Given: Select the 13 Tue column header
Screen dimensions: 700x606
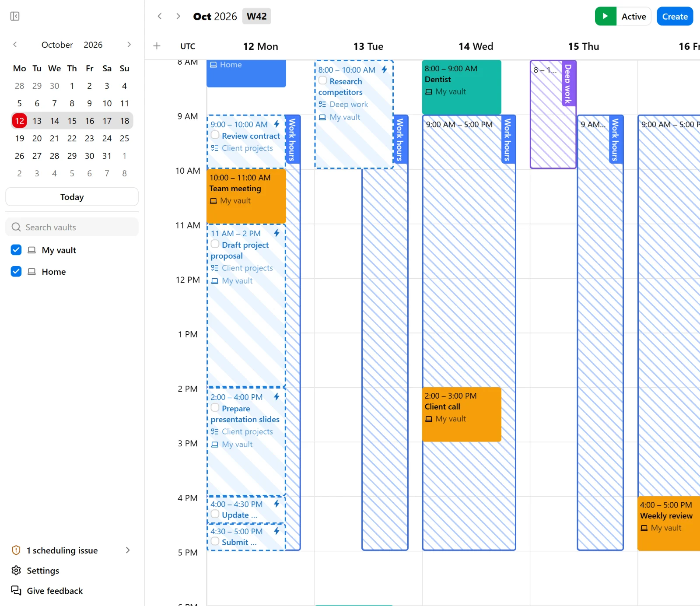Looking at the screenshot, I should 368,46.
